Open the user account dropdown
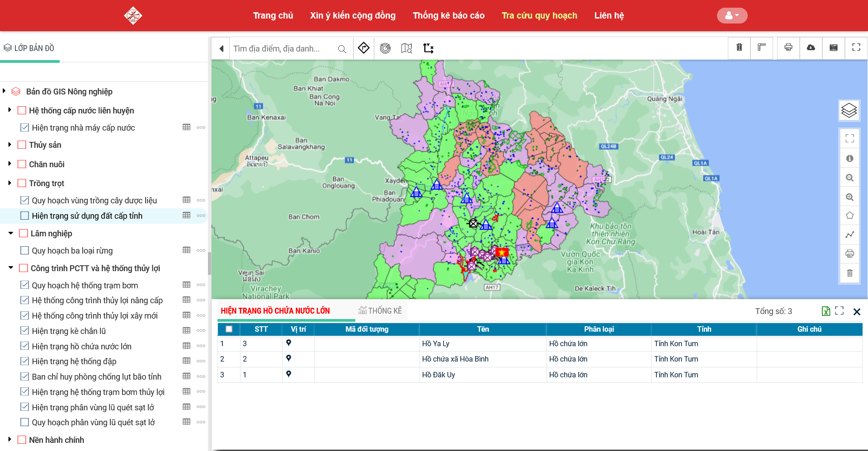Image resolution: width=868 pixels, height=451 pixels. [731, 15]
